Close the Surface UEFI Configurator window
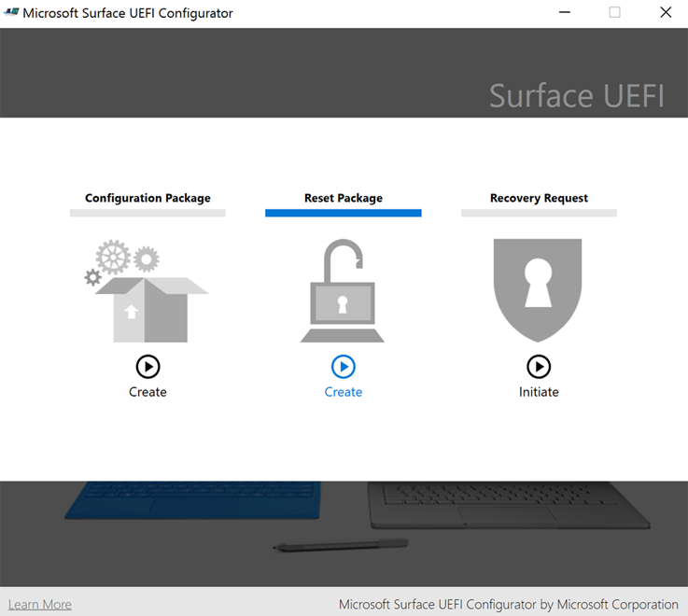688x616 pixels. click(x=666, y=12)
